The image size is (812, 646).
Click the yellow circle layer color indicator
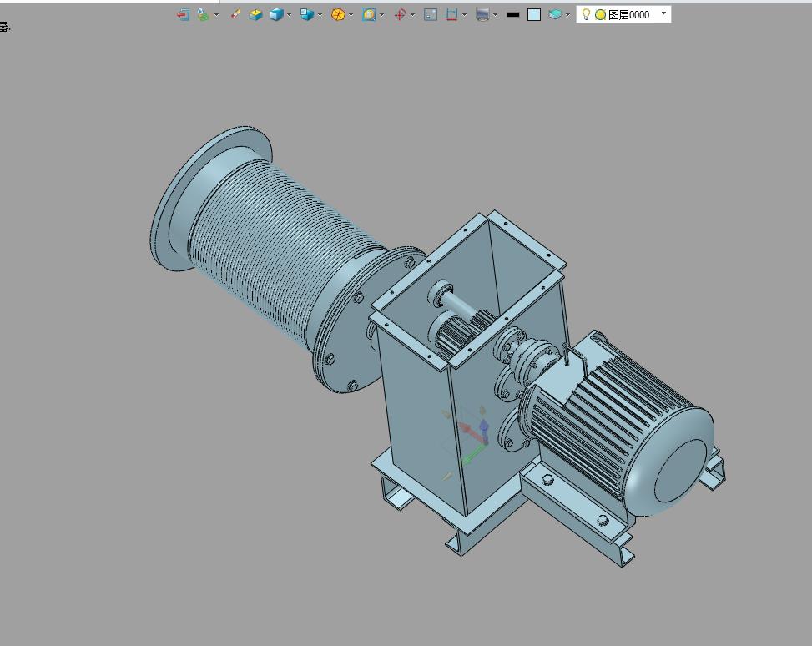600,15
